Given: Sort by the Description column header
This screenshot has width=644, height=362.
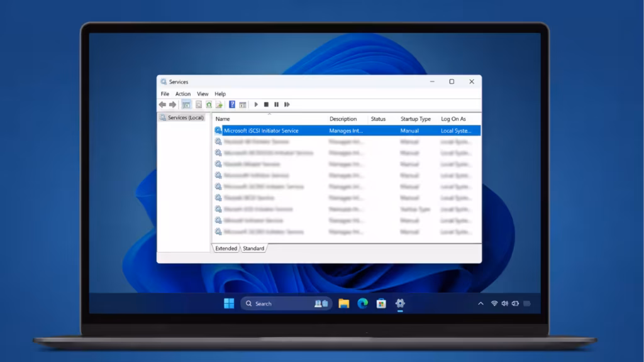Looking at the screenshot, I should pos(343,119).
